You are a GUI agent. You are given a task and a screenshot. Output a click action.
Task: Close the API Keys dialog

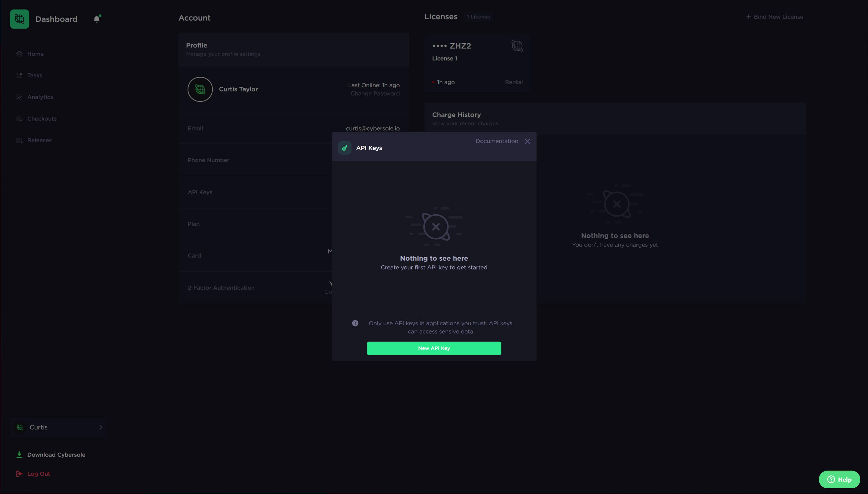click(x=527, y=141)
